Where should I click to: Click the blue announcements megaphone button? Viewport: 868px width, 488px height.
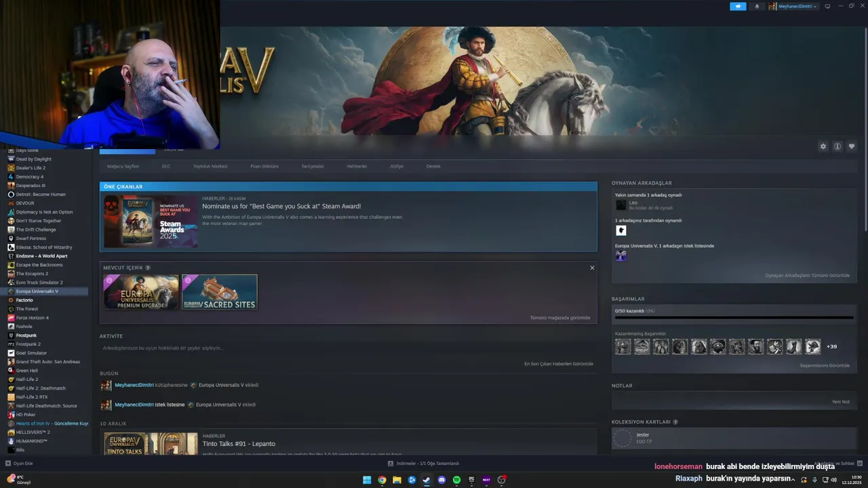point(738,6)
